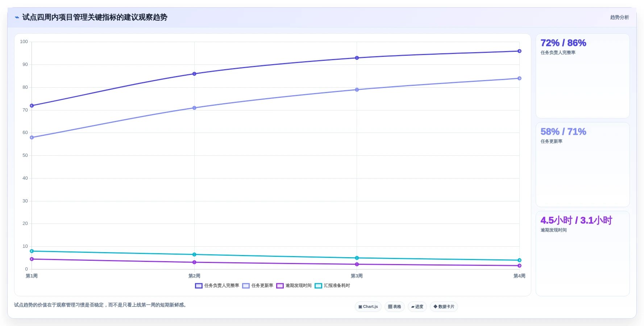Screen dimensions: 644x326
Task: Click the 数据卡片 tag chip
Action: (444, 306)
